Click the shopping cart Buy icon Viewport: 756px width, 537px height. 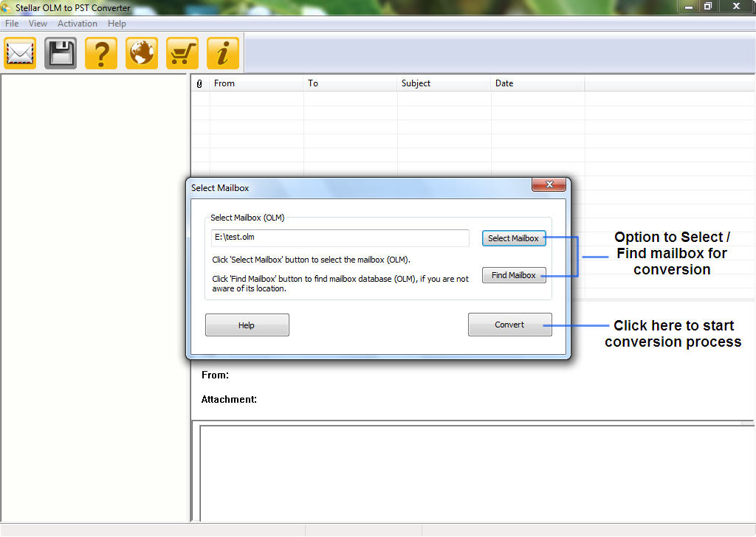point(182,53)
